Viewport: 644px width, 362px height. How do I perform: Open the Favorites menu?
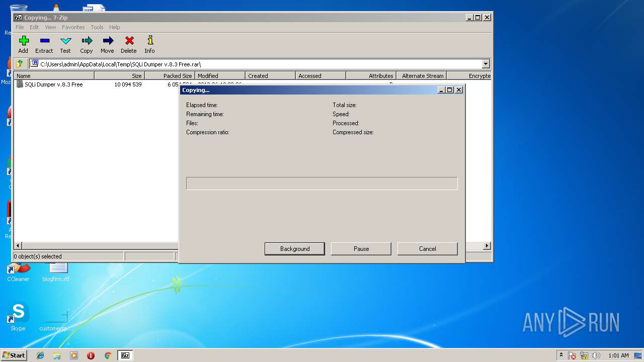[x=73, y=27]
